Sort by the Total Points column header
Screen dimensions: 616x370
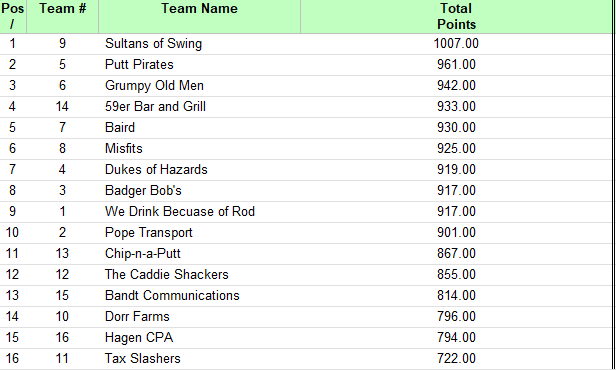click(x=456, y=16)
